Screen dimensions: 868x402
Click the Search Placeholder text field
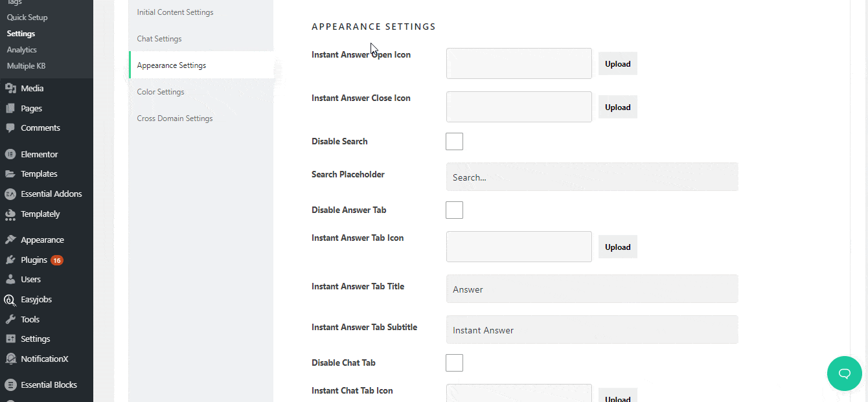[x=592, y=177]
